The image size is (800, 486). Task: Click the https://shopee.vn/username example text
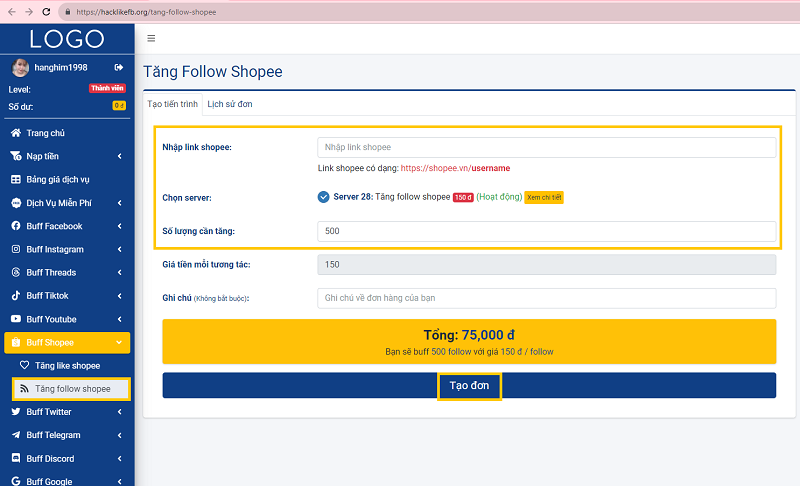coord(455,168)
